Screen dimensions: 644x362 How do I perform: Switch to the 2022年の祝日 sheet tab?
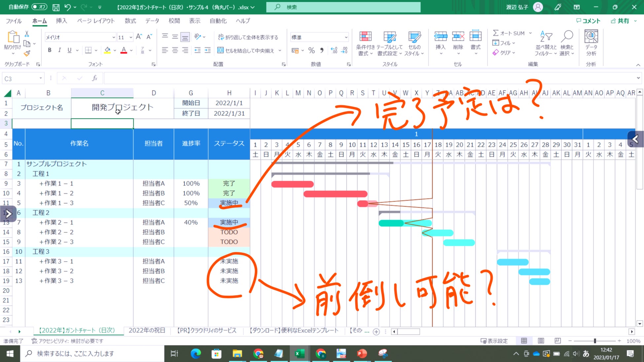pos(147,330)
